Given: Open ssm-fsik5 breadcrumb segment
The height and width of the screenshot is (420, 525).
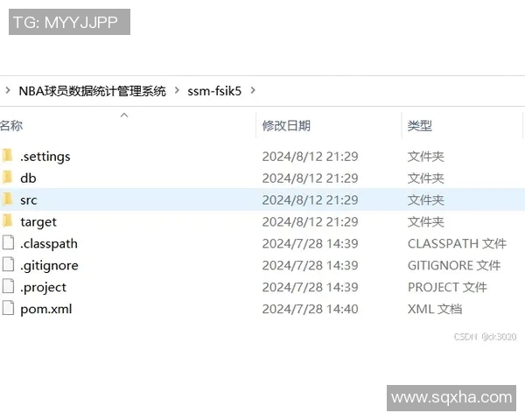Looking at the screenshot, I should click(214, 91).
